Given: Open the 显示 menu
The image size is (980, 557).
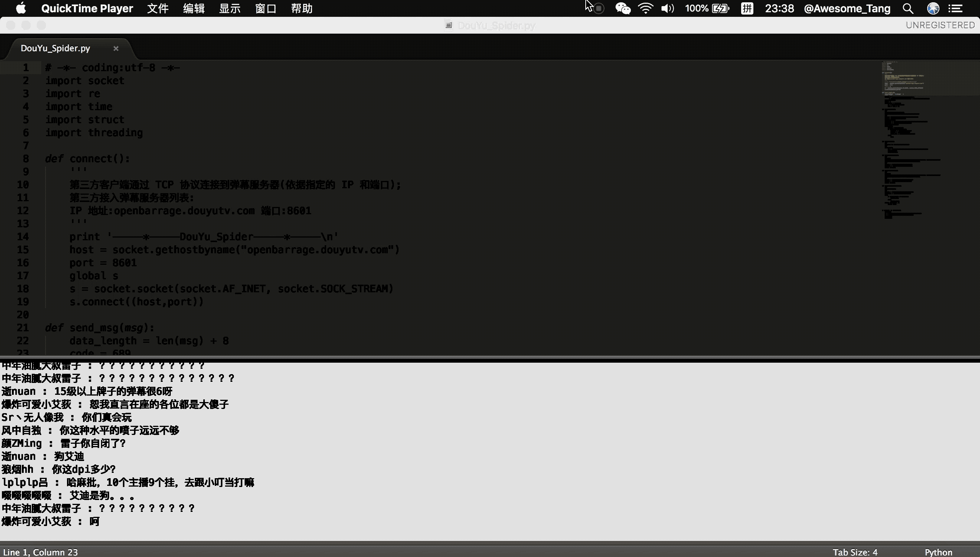Looking at the screenshot, I should tap(230, 8).
